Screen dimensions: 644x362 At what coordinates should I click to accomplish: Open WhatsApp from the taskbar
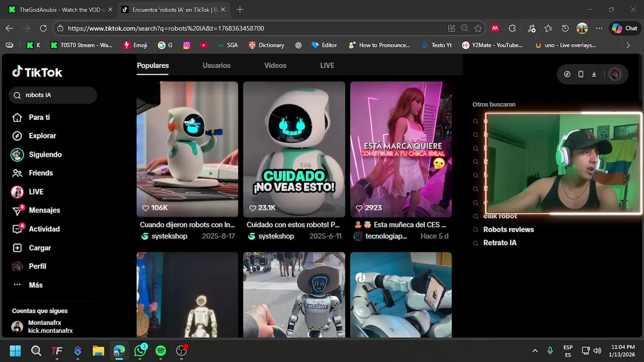140,351
